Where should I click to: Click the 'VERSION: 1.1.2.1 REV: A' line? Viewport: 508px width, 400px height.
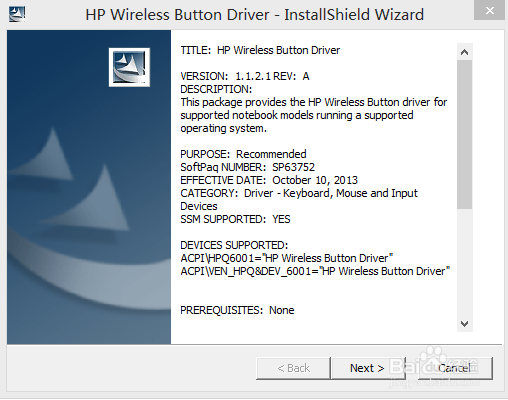[245, 76]
